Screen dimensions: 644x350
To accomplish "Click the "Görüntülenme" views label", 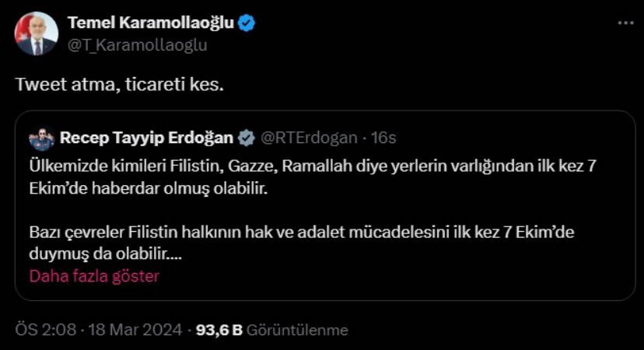I will 297,330.
